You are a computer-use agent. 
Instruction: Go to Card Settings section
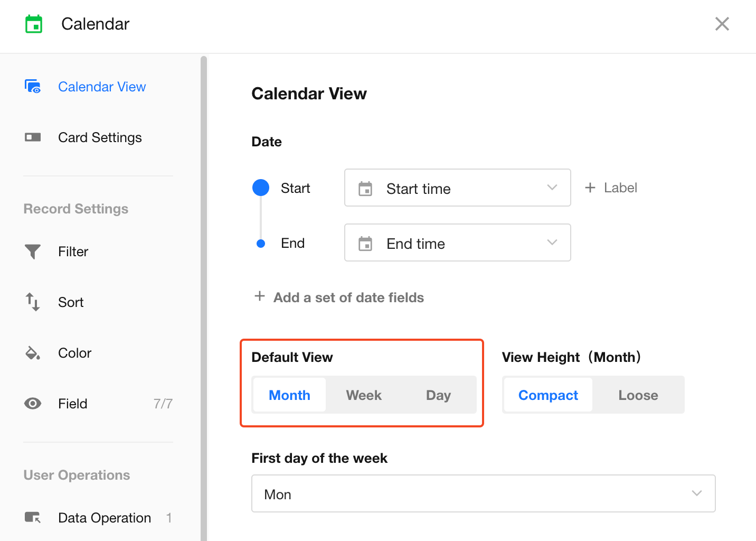pos(100,137)
